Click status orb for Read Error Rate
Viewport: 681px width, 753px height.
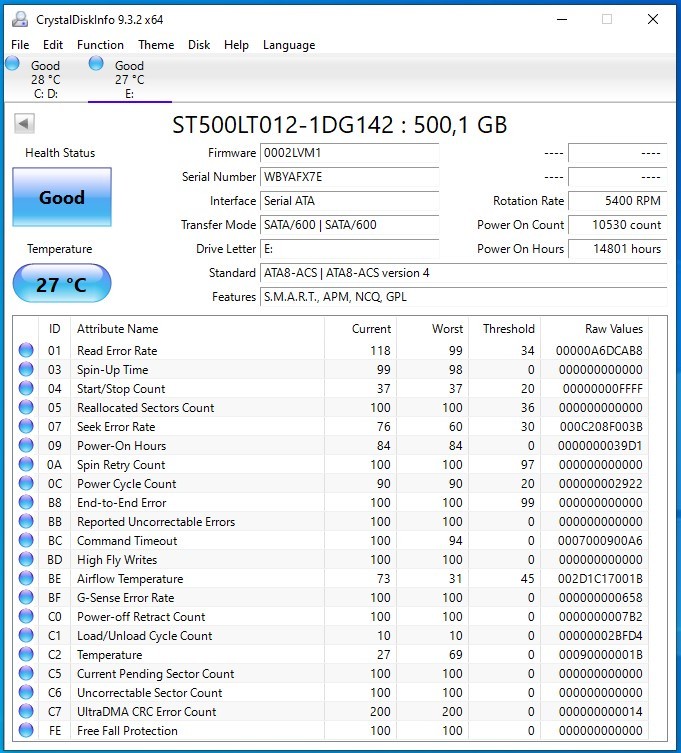coord(26,350)
